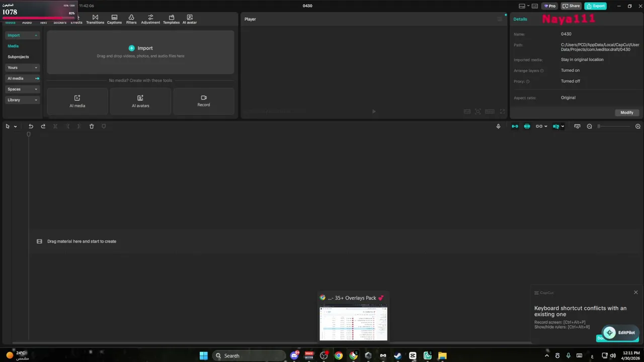Click the Pro upgrade button
Viewport: 644px width, 362px height.
(x=550, y=6)
